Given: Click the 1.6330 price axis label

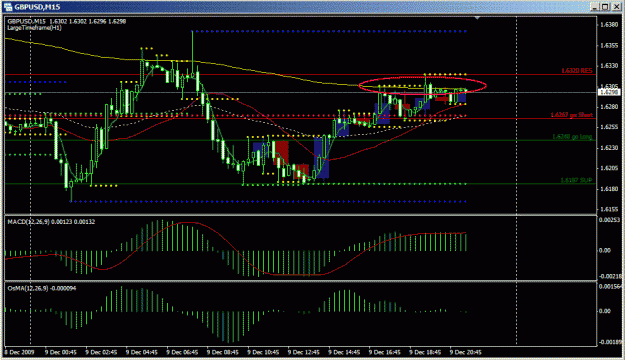Looking at the screenshot, I should (x=609, y=66).
